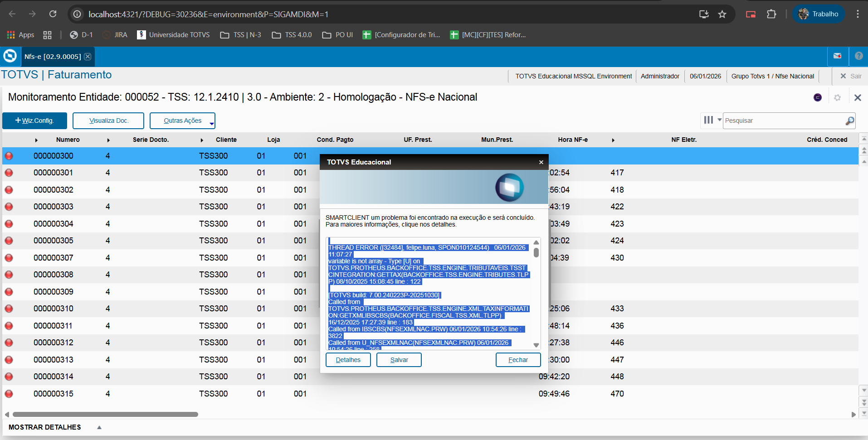Click red status icon of row 000000307

[x=9, y=258]
